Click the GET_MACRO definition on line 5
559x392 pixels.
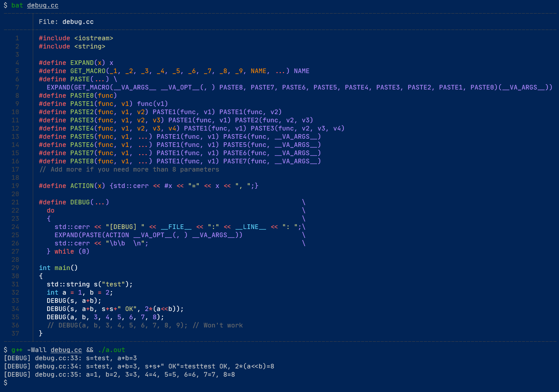click(x=87, y=71)
